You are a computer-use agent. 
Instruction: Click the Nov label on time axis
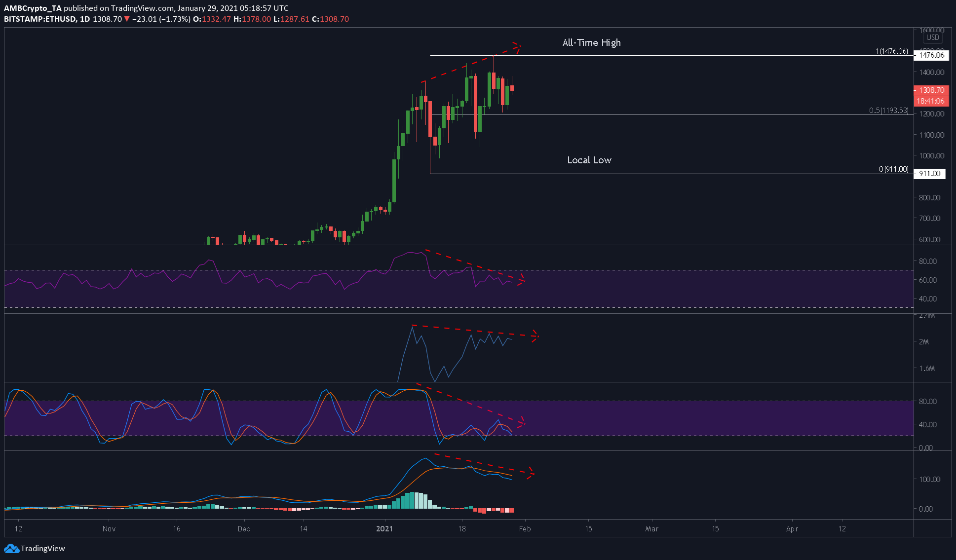point(109,529)
